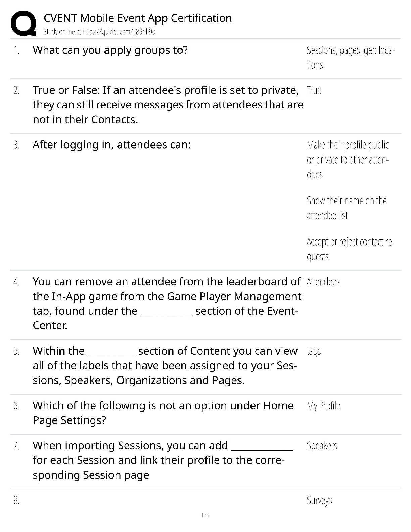The image size is (411, 532).
Task: Click the answer 'Sessions, pages, geo locations'
Action: pos(350,57)
